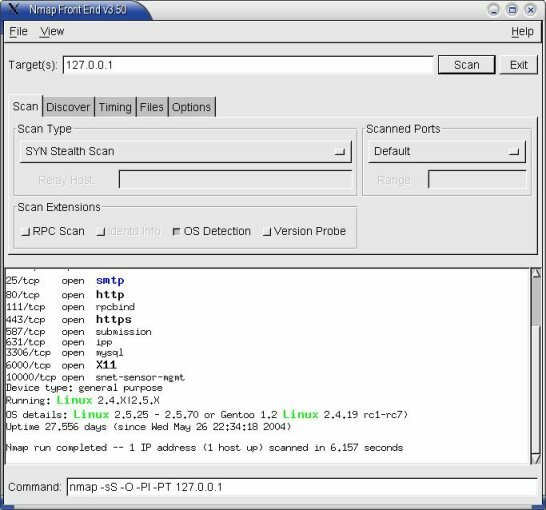Open the Help menu
Image resolution: width=546 pixels, height=510 pixels.
522,32
